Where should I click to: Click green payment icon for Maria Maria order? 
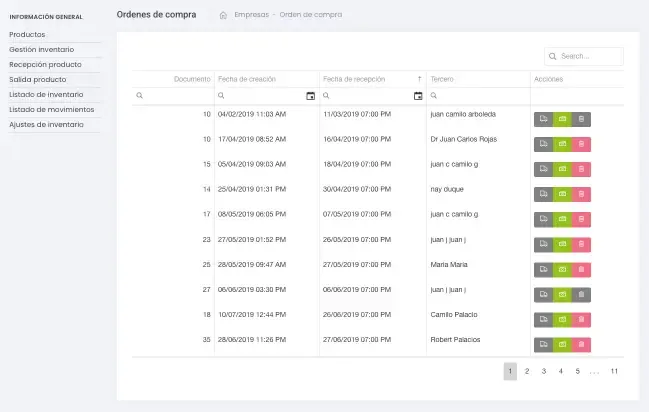(562, 270)
